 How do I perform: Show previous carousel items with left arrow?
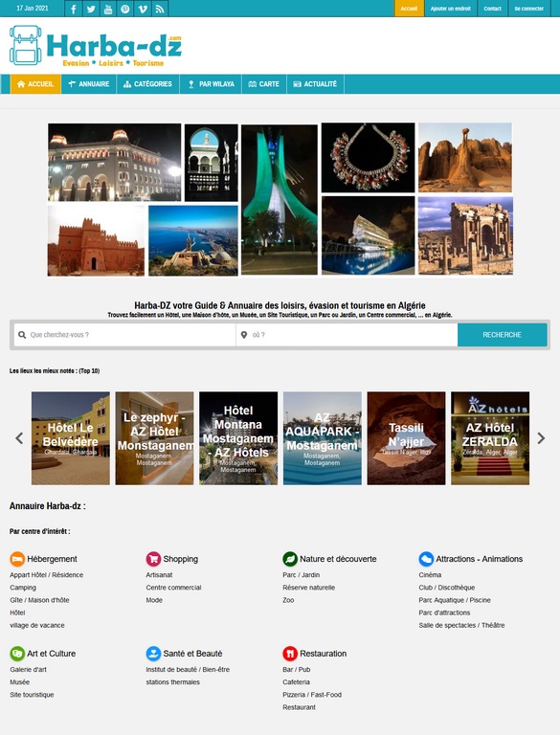click(19, 438)
